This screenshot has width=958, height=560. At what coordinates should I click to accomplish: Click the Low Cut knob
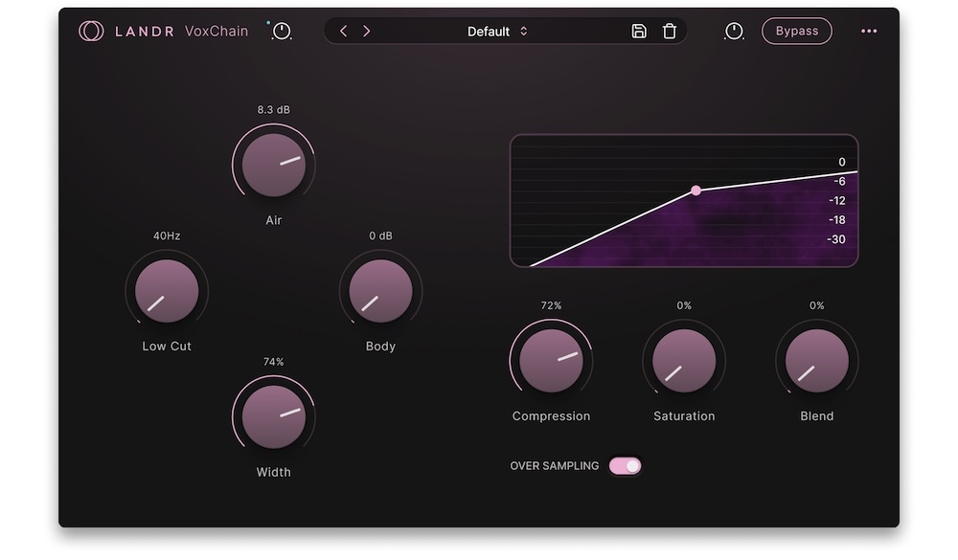coord(167,291)
